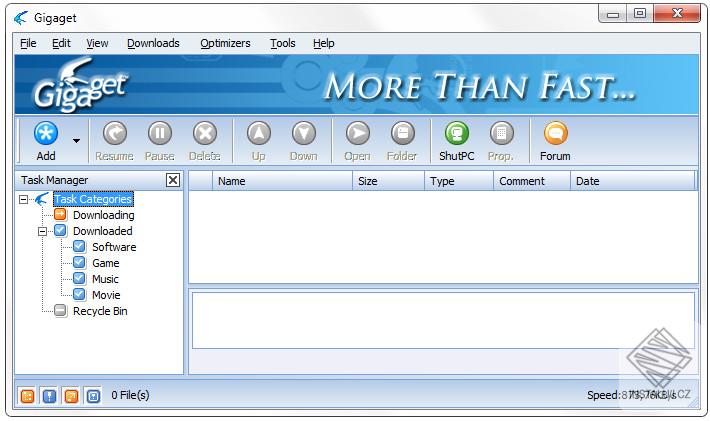Viewport: 710px width, 421px height.
Task: Open the Edit menu
Action: (x=61, y=43)
